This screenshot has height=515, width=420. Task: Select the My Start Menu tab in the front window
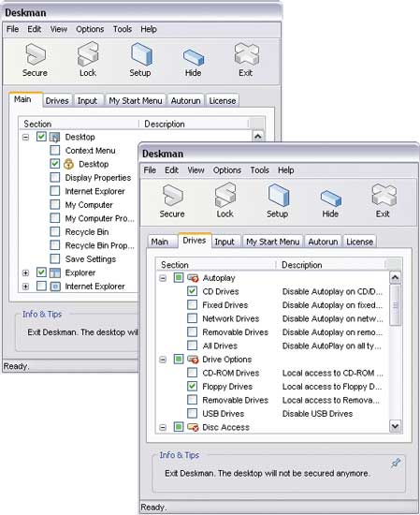(272, 242)
